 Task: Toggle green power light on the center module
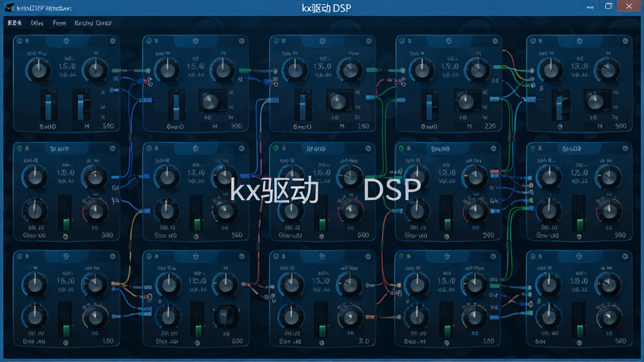(276, 148)
